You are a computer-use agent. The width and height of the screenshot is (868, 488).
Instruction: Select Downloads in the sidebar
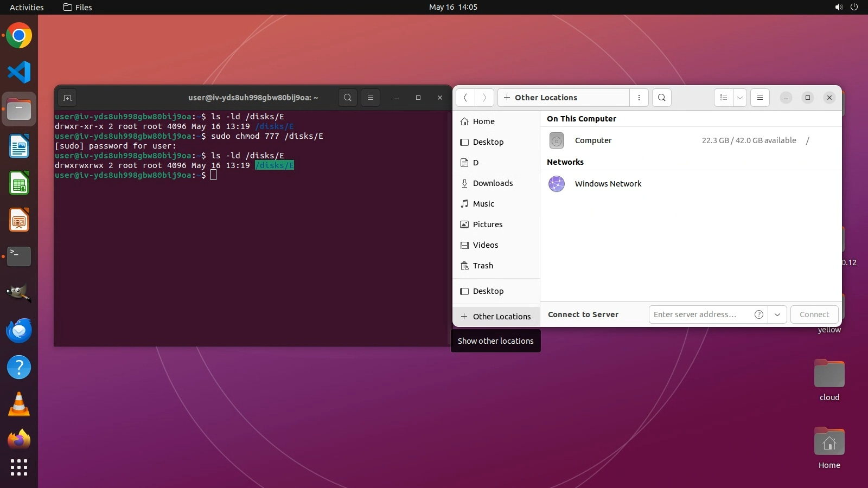click(493, 183)
